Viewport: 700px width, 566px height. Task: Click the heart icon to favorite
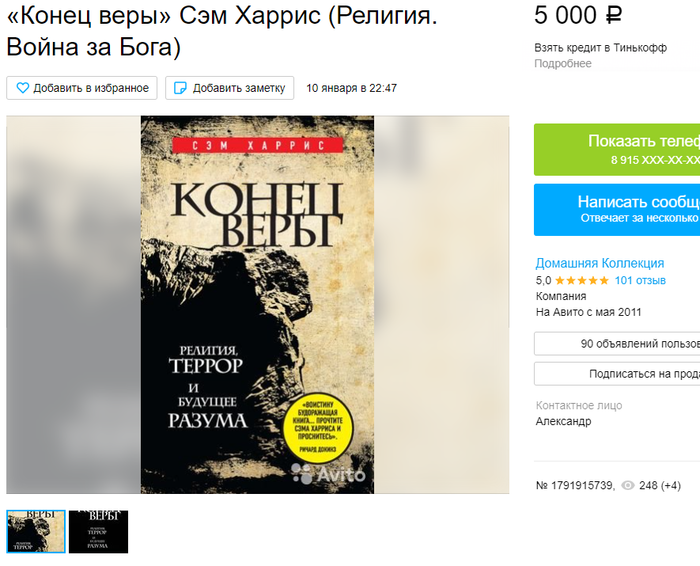[x=22, y=88]
